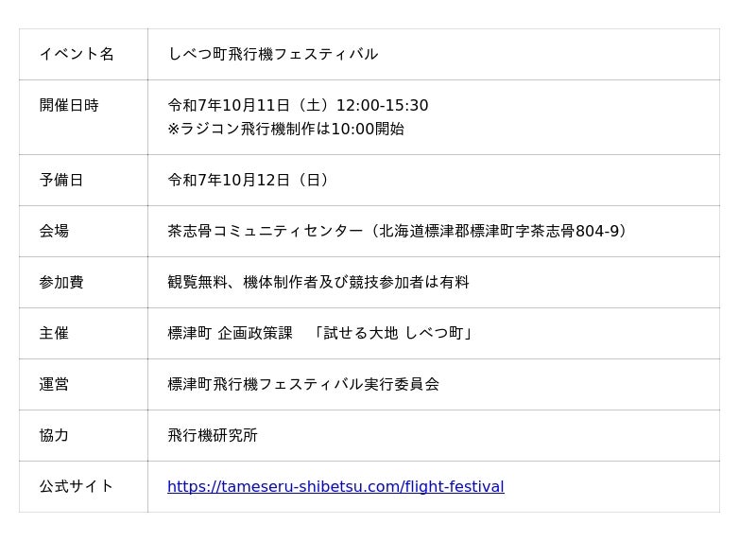Click the 飛行機研究所 cooperation text
This screenshot has height=541, width=756.
click(213, 435)
